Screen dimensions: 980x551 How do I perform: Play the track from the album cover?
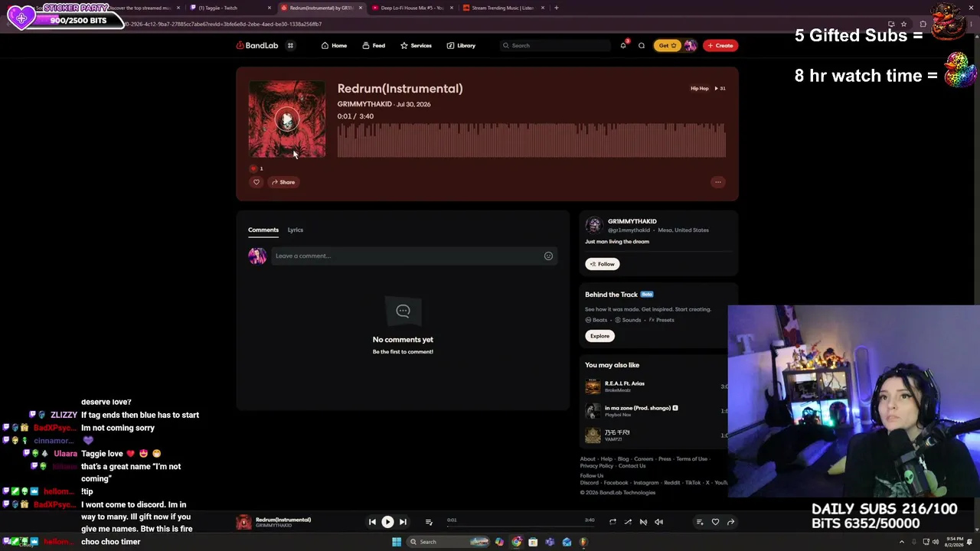click(286, 119)
